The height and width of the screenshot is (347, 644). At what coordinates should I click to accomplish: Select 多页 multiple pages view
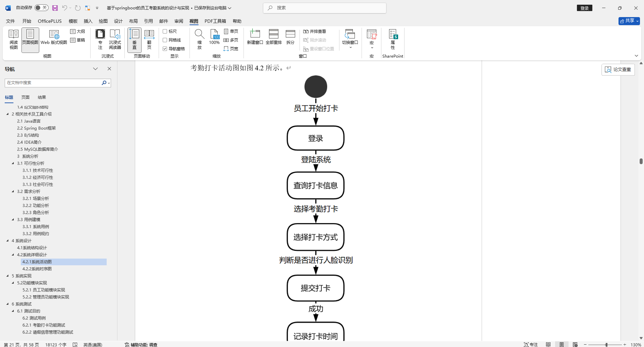click(x=231, y=40)
